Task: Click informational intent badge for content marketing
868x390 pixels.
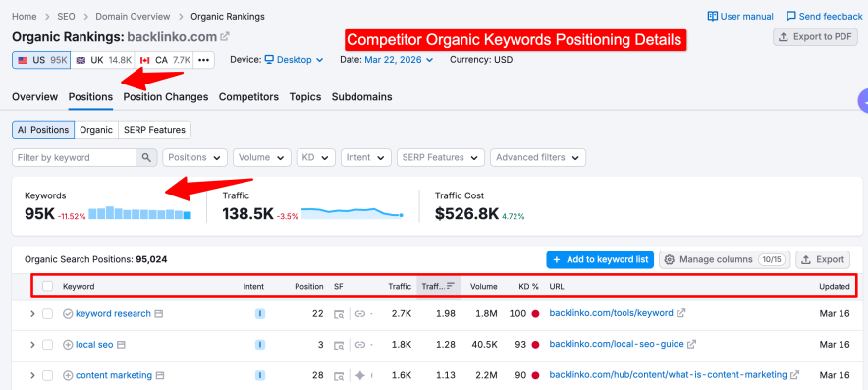Action: point(260,375)
